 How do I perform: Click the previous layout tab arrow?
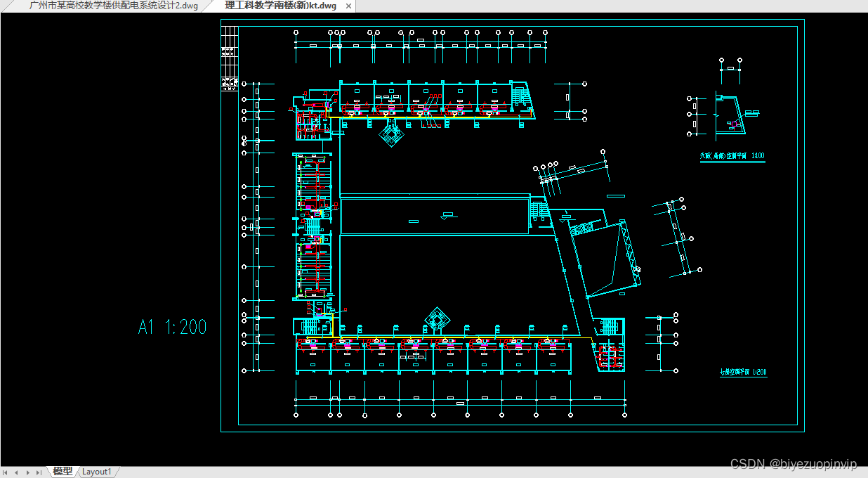pos(18,472)
